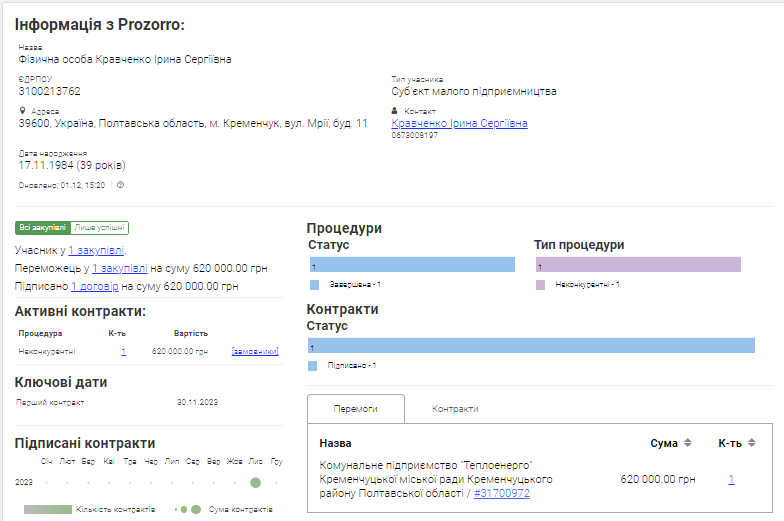This screenshot has width=784, height=521.
Task: Click the Завершена procedure status bar
Action: tap(412, 265)
